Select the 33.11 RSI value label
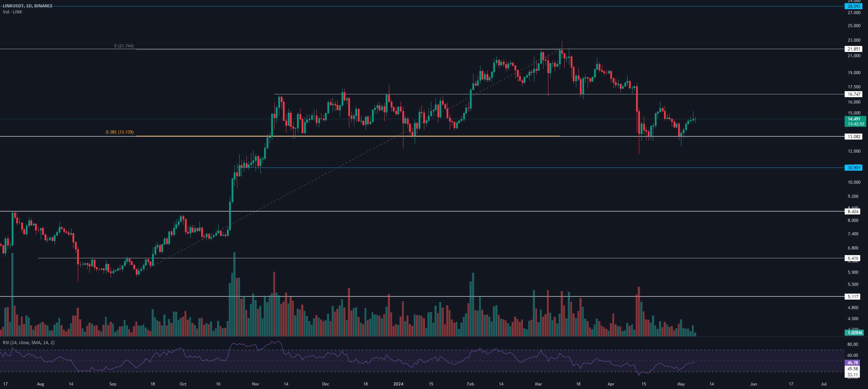This screenshot has width=868, height=389. coord(852,375)
